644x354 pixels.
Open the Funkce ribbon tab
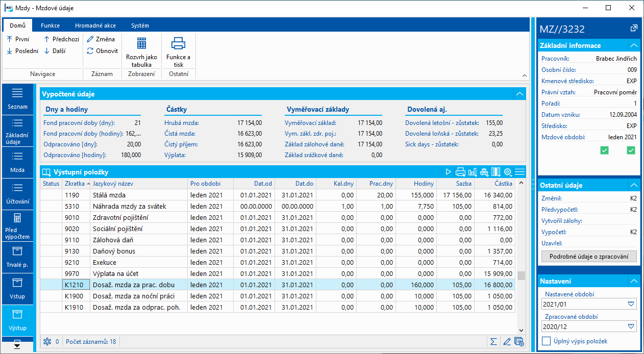coord(50,26)
